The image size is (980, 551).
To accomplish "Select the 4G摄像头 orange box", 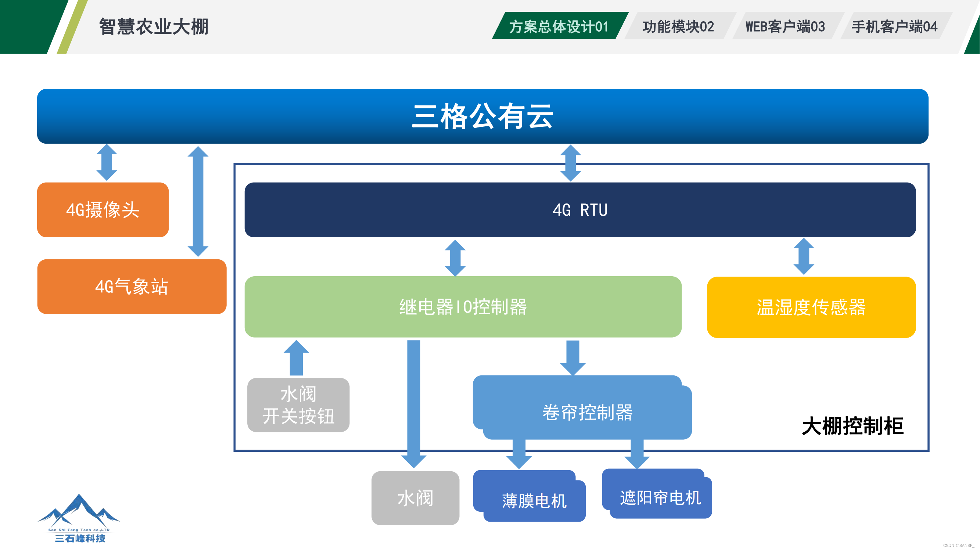I will (x=103, y=210).
